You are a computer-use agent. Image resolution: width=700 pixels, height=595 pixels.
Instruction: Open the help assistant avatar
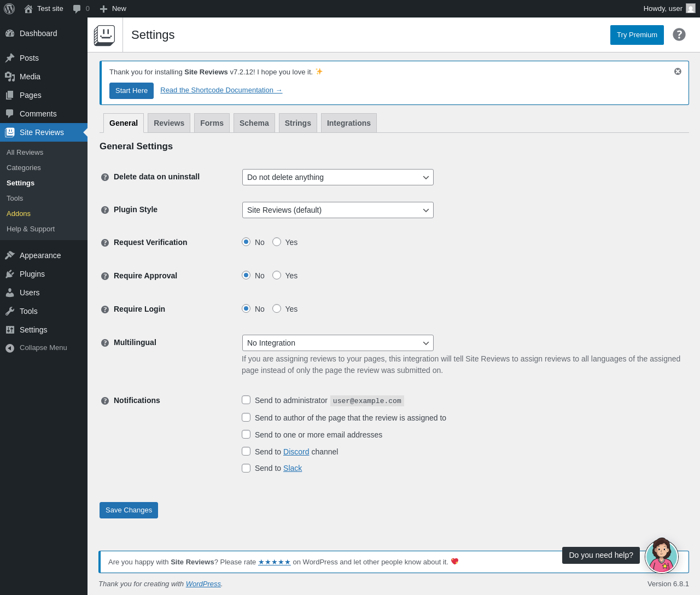point(662,556)
